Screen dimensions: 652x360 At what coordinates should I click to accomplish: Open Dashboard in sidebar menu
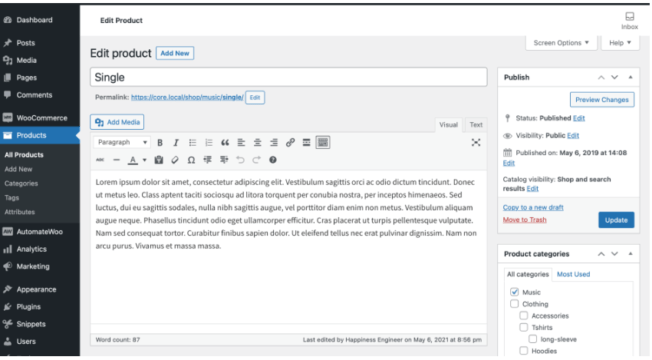(40, 20)
